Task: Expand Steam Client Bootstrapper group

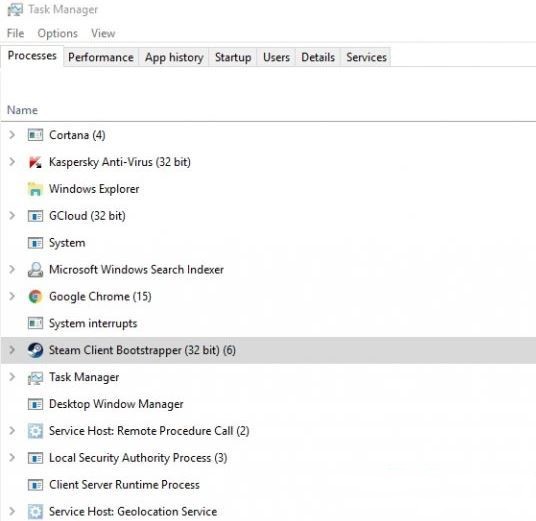Action: (12, 350)
